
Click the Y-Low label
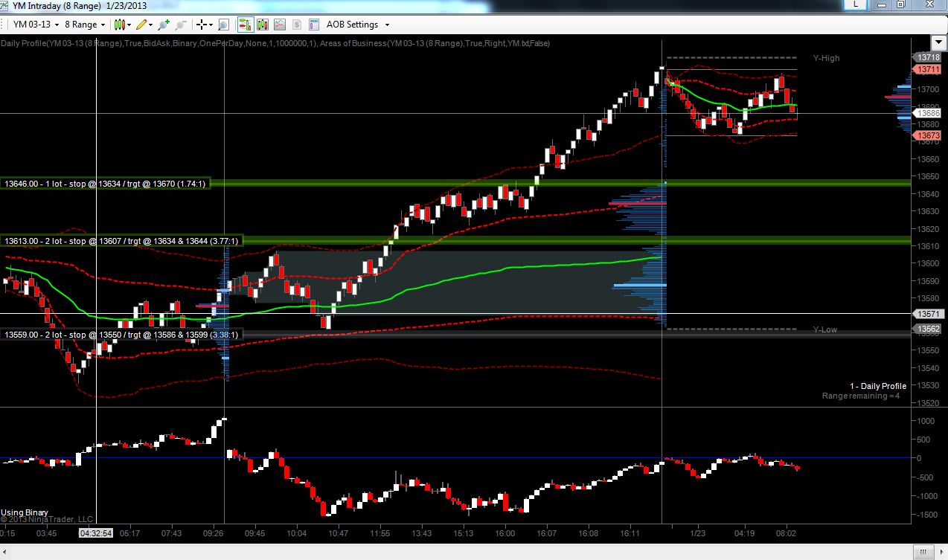click(x=825, y=329)
